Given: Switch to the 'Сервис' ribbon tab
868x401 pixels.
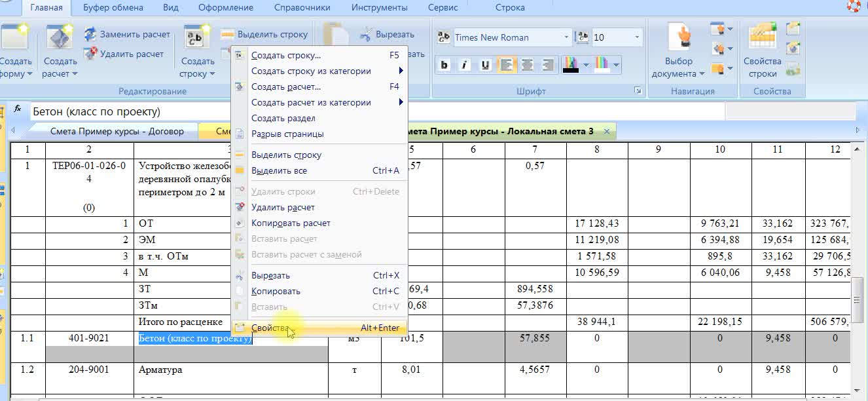Looking at the screenshot, I should (x=443, y=8).
